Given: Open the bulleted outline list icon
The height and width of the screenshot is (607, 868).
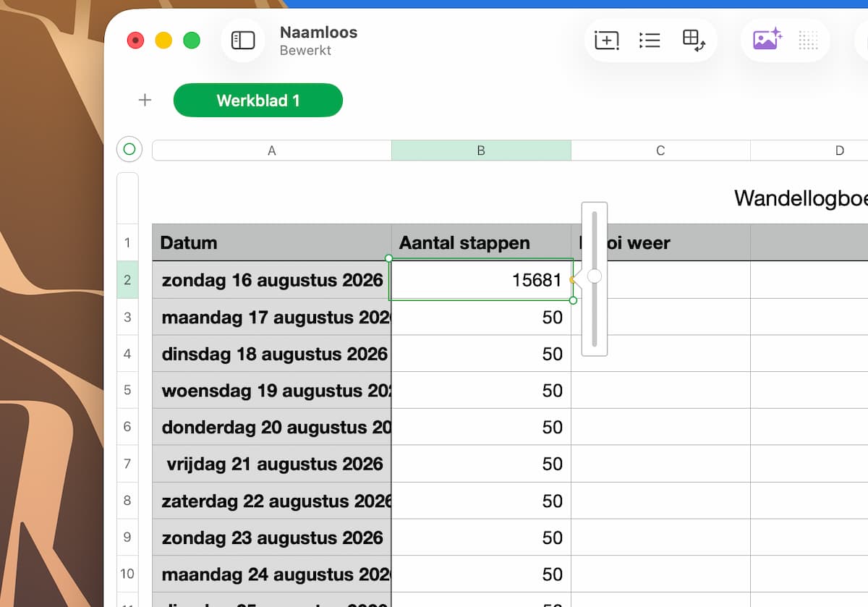Looking at the screenshot, I should 650,41.
